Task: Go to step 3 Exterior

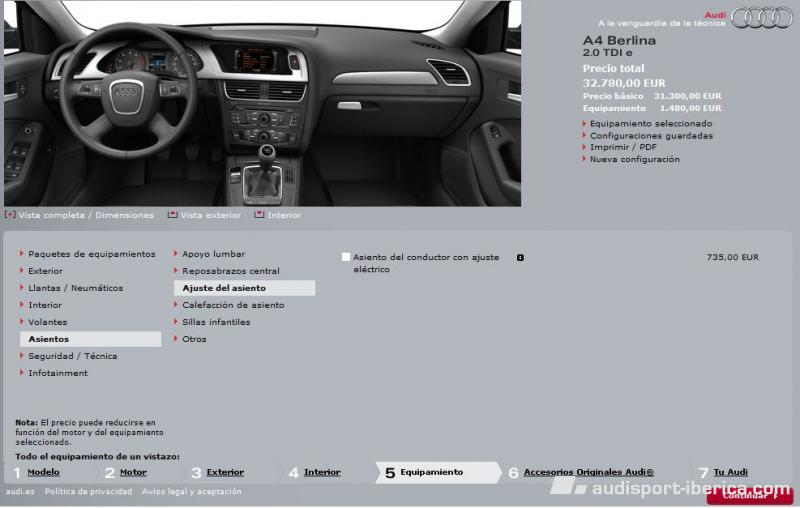Action: tap(225, 472)
